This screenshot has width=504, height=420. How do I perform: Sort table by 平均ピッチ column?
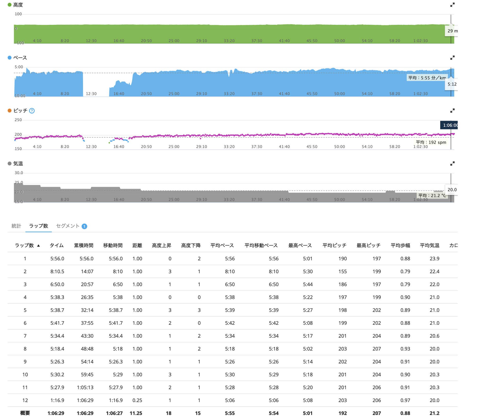[334, 246]
